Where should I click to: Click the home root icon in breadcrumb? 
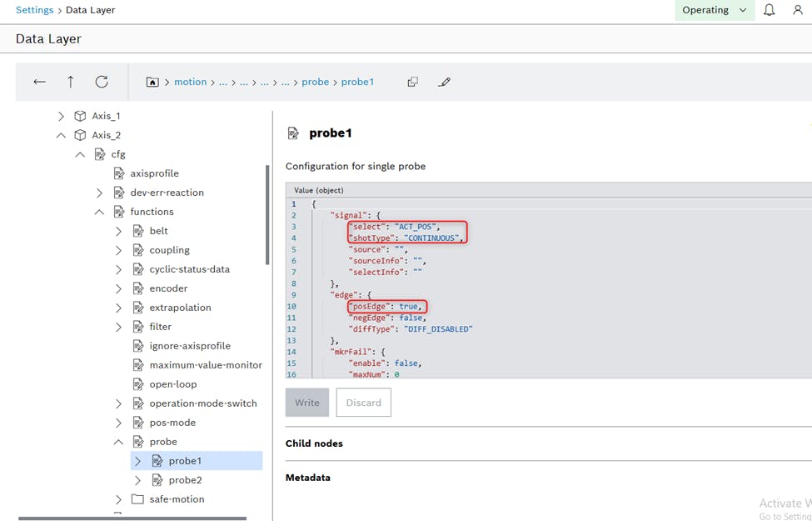152,83
